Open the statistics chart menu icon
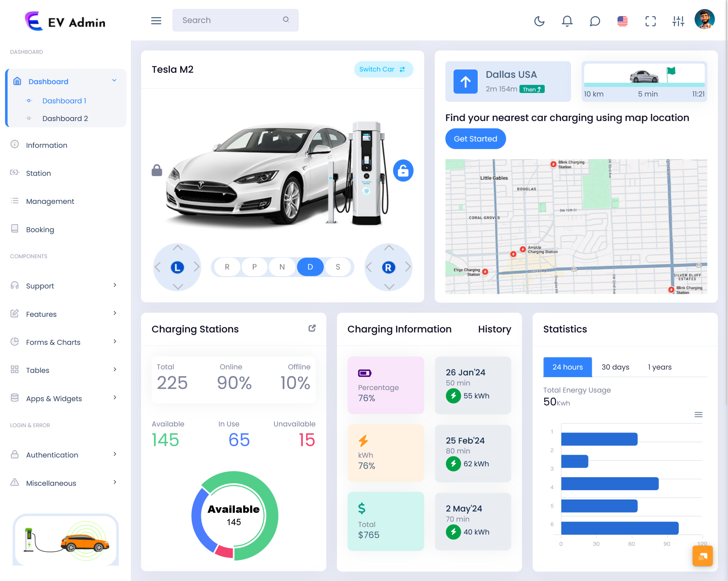Image resolution: width=728 pixels, height=581 pixels. tap(698, 414)
